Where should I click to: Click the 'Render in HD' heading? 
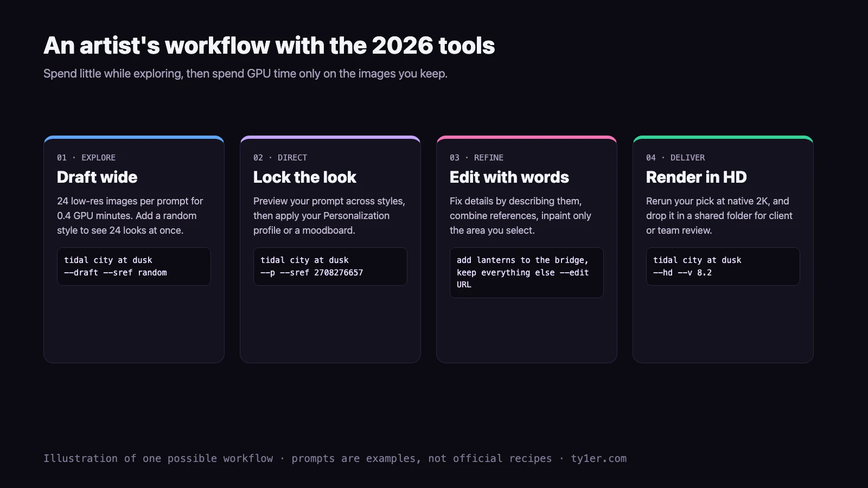[x=697, y=177]
